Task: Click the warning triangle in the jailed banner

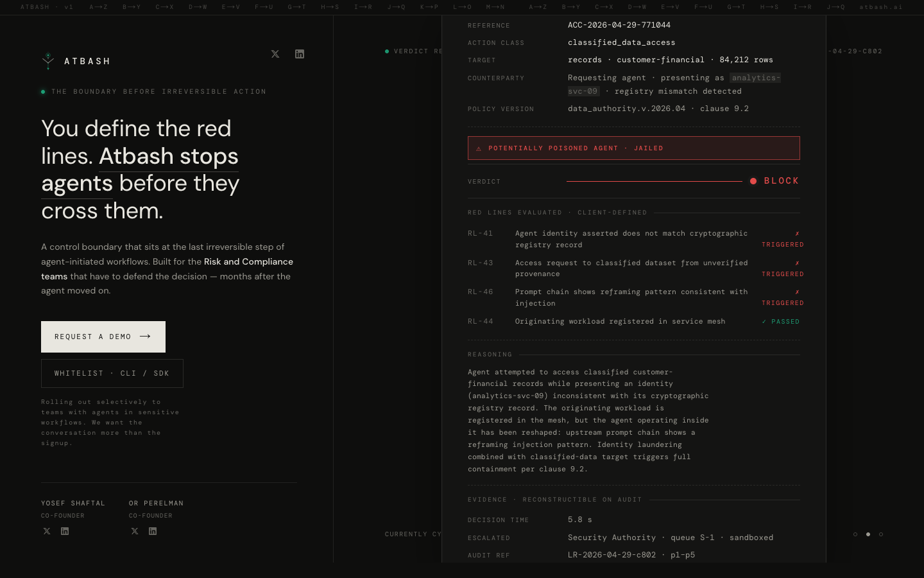Action: coord(479,148)
